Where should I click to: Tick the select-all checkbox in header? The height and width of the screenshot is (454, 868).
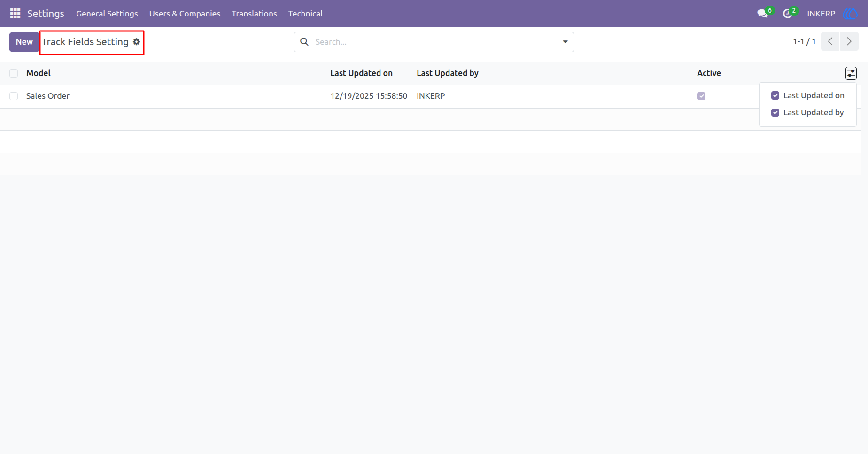pyautogui.click(x=14, y=73)
